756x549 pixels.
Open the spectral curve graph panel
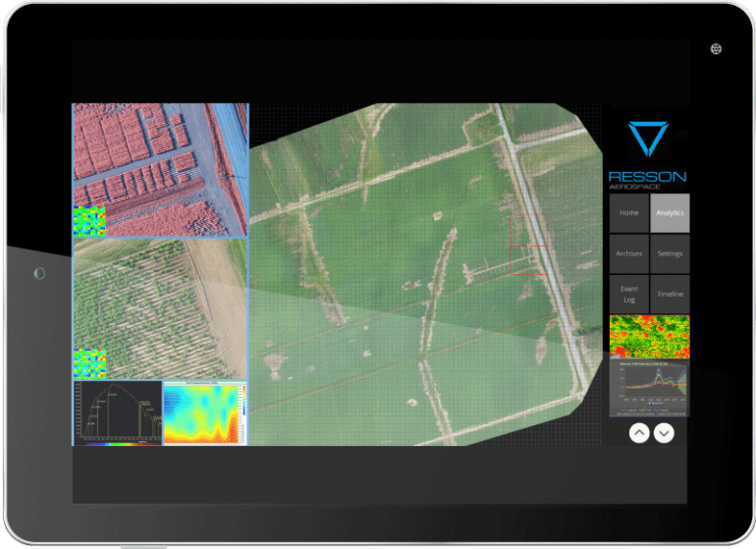[117, 412]
